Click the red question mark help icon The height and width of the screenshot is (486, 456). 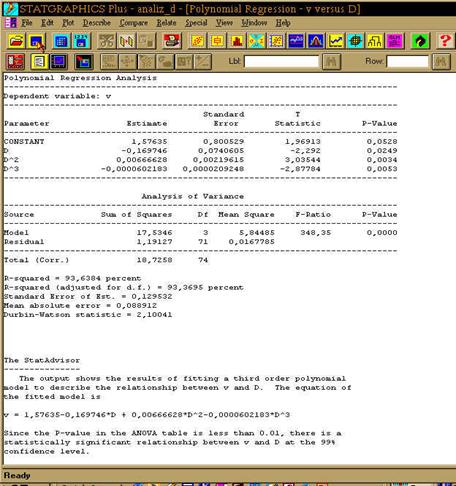tap(445, 41)
